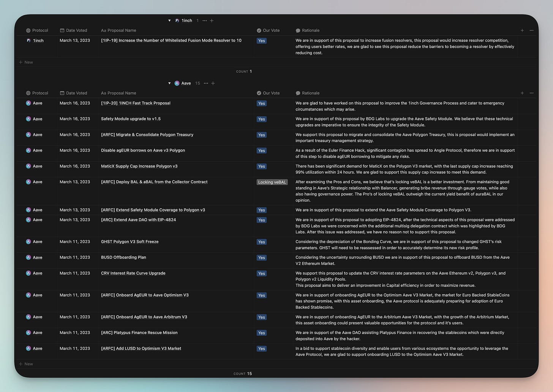
Task: Open 1inch table column options ellipsis
Action: (531, 30)
